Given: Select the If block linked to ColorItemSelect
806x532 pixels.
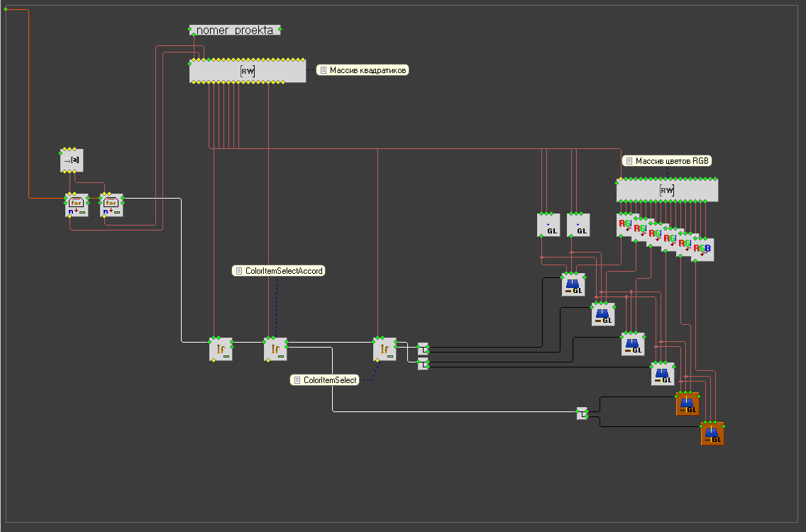Looking at the screenshot, I should point(385,350).
